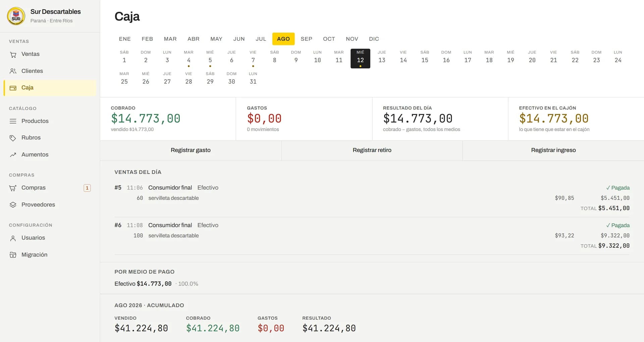Screen dimensions: 644x342
Task: Click the Caja wallet icon
Action: [x=13, y=88]
